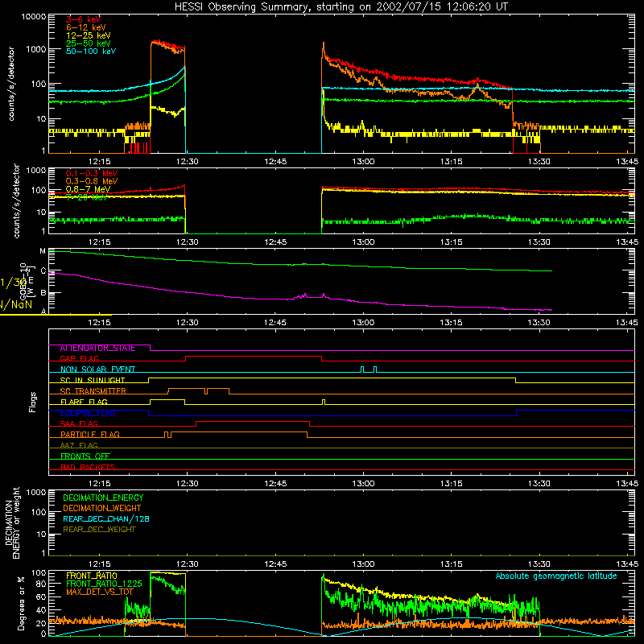Click the REAR_DEC_CHAN/128 legend label
This screenshot has width=644, height=644.
point(106,518)
